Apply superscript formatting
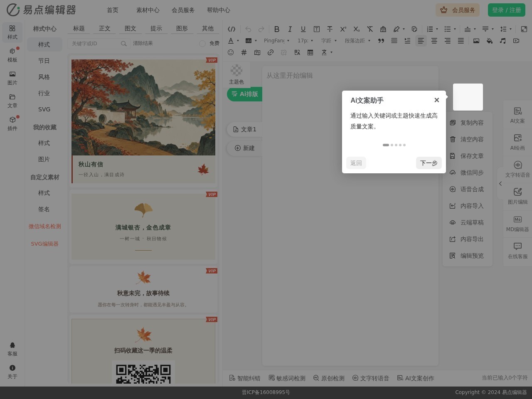This screenshot has height=399, width=532. [x=343, y=29]
